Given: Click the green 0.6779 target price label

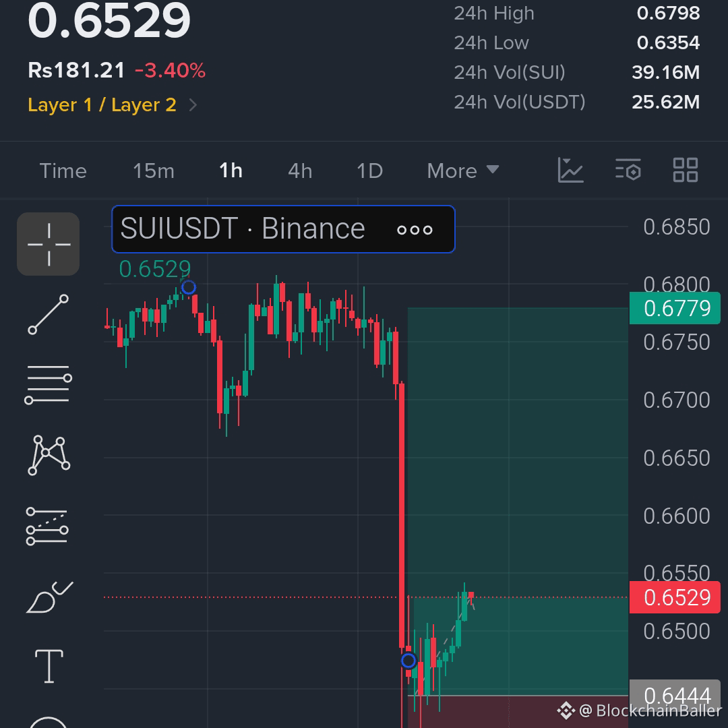Looking at the screenshot, I should 675,308.
